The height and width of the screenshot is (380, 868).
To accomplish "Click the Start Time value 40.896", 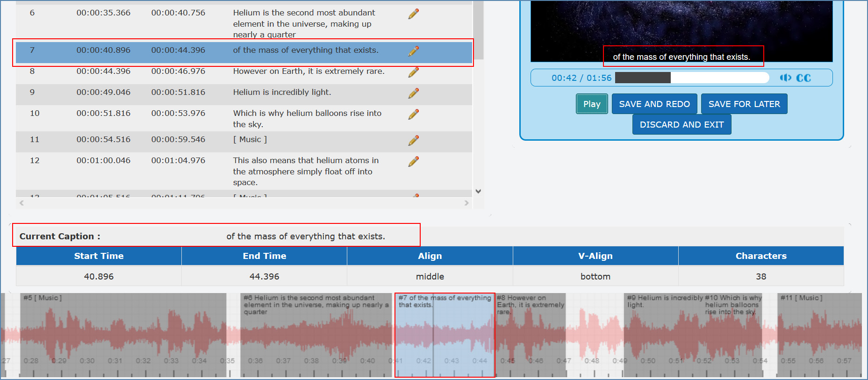I will 99,276.
